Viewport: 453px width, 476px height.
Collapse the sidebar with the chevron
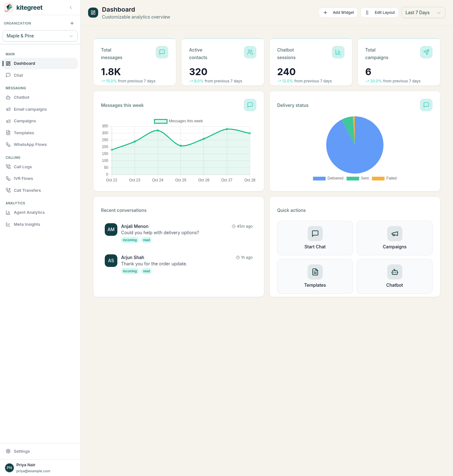pyautogui.click(x=71, y=8)
